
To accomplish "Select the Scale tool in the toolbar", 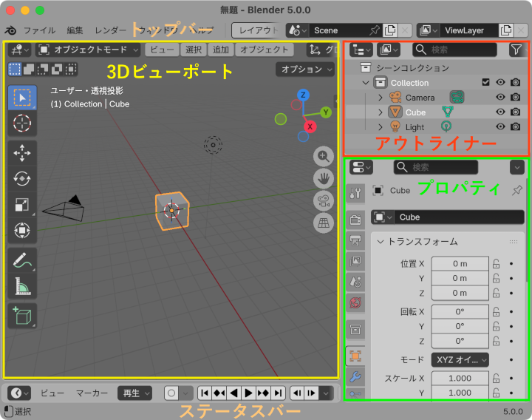I will pyautogui.click(x=22, y=205).
